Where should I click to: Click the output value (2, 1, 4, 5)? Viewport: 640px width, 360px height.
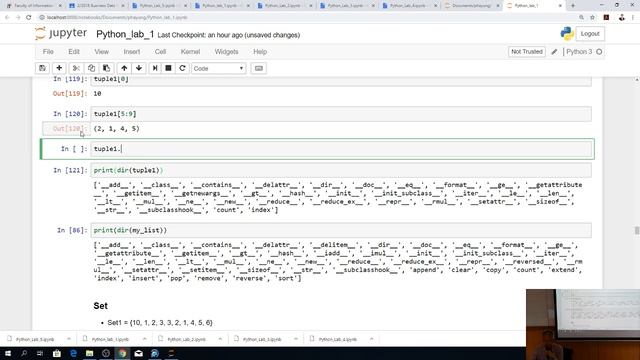pyautogui.click(x=117, y=129)
